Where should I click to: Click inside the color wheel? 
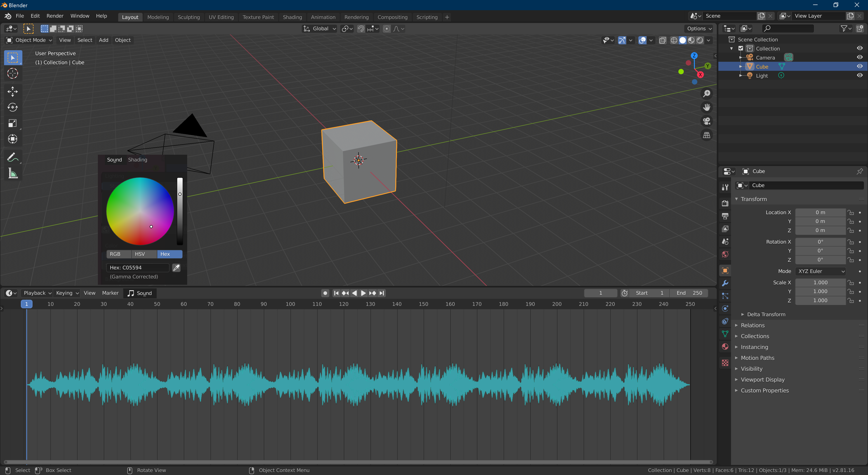coord(140,211)
